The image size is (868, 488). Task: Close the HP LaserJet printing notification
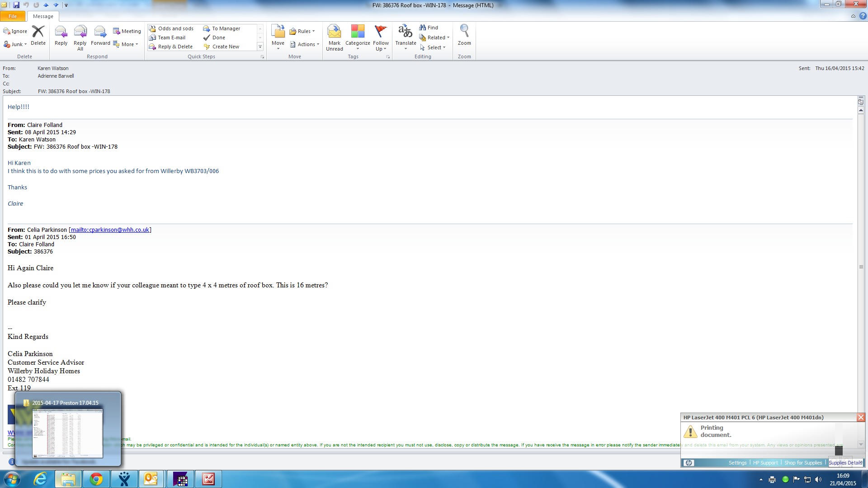[861, 418]
